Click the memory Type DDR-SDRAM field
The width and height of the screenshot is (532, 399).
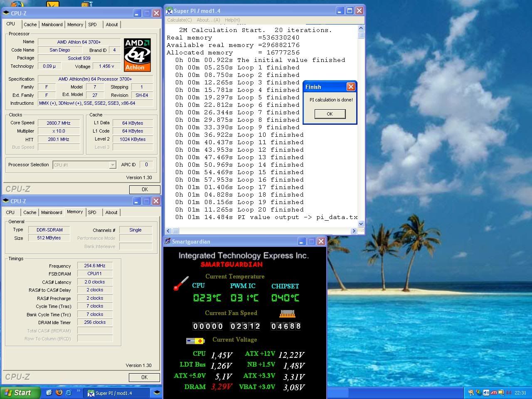click(49, 230)
